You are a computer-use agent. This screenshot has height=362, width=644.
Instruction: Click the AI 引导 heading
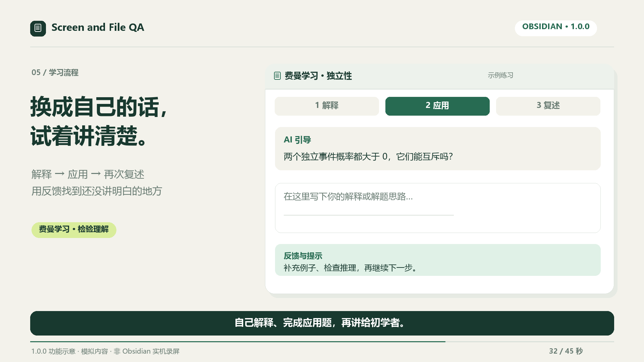(297, 140)
